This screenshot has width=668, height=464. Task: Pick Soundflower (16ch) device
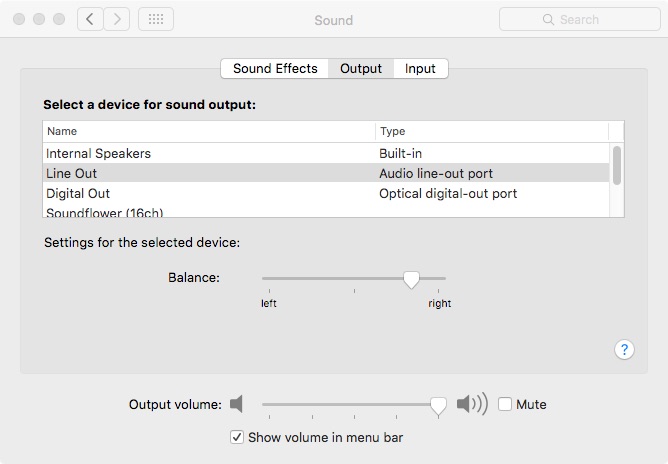[x=104, y=212]
